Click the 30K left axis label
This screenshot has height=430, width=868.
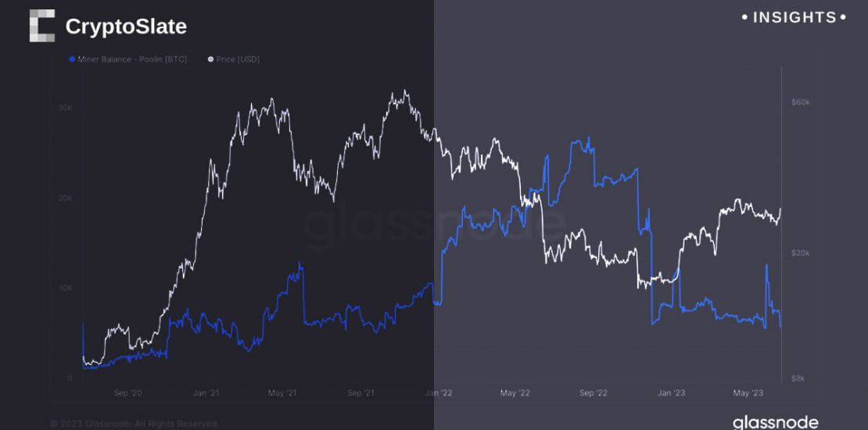[65, 107]
